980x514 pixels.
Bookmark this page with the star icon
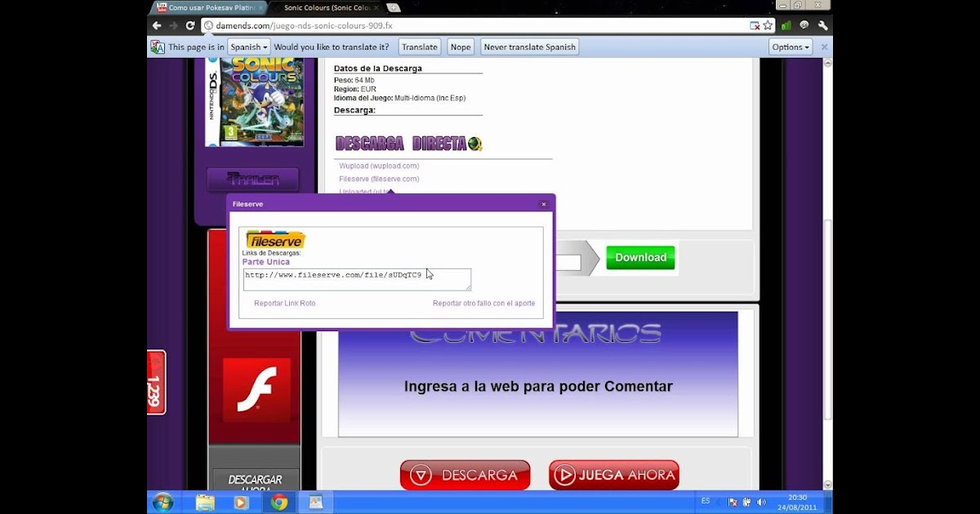[x=768, y=25]
